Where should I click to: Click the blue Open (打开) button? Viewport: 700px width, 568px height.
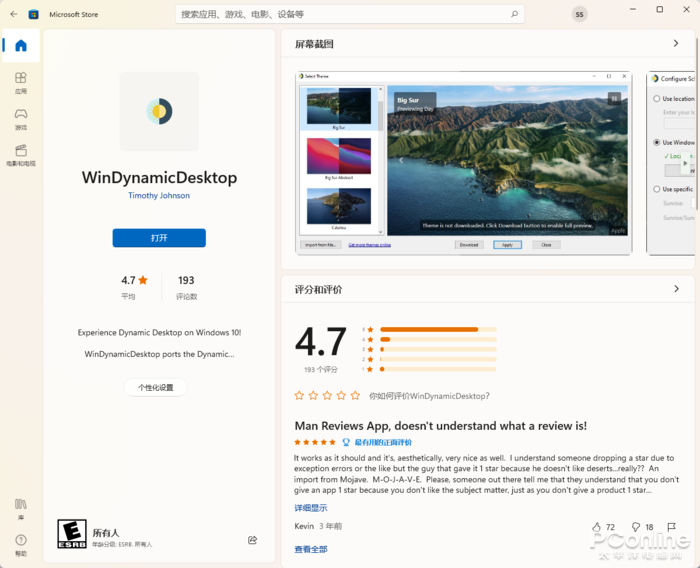click(x=159, y=238)
